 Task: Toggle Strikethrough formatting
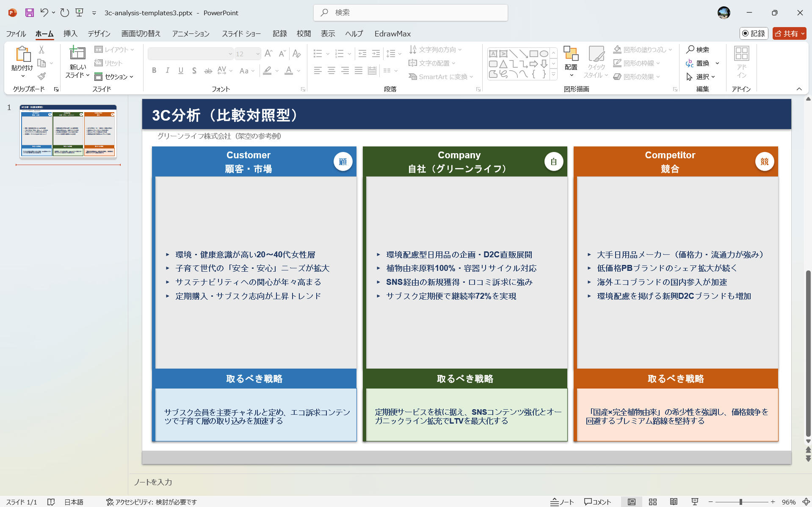(x=208, y=71)
